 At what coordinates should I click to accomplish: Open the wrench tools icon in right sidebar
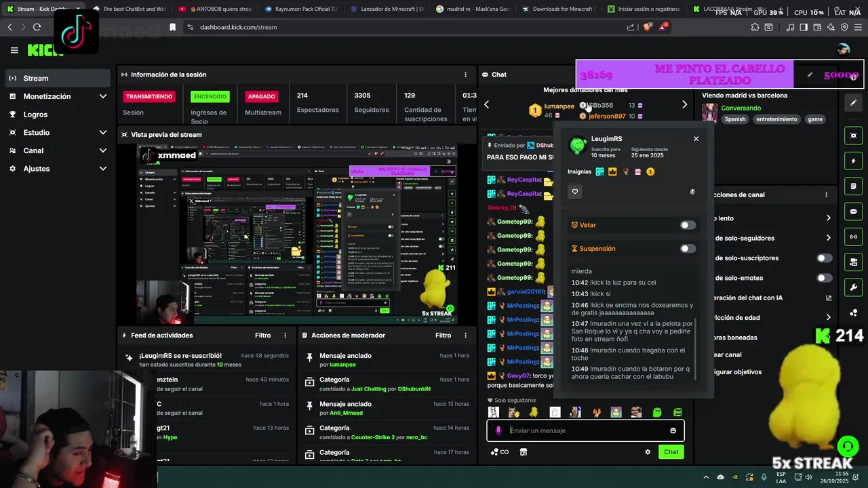pos(853,287)
